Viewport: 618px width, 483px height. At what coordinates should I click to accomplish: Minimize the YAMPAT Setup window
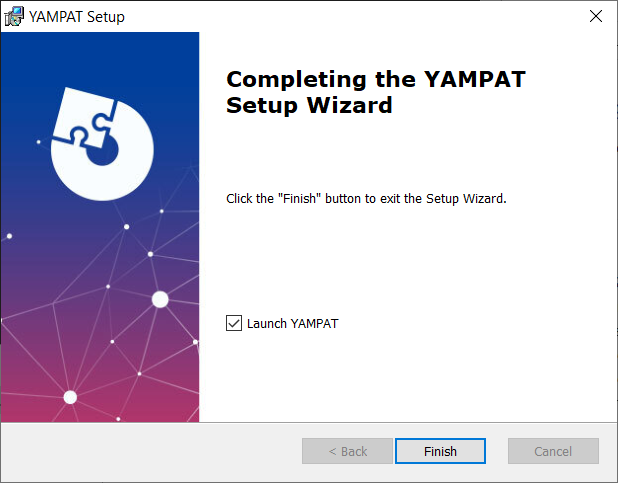pyautogui.click(x=503, y=17)
